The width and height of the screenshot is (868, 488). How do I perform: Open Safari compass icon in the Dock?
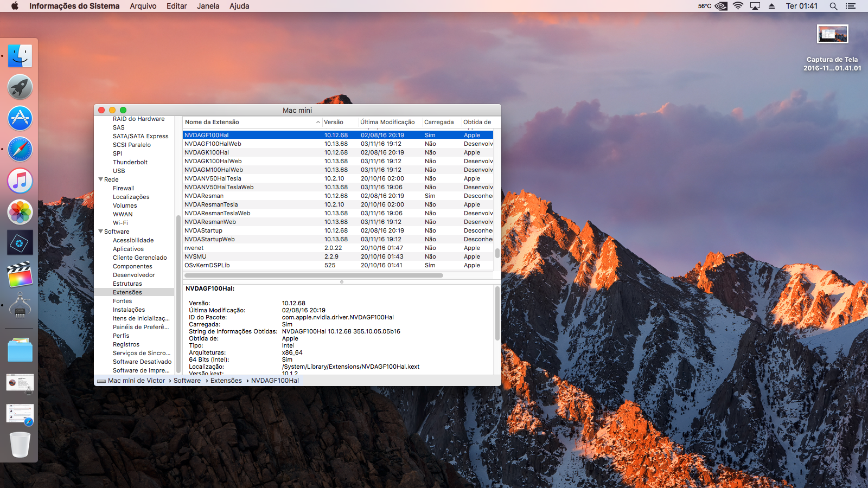(x=20, y=150)
